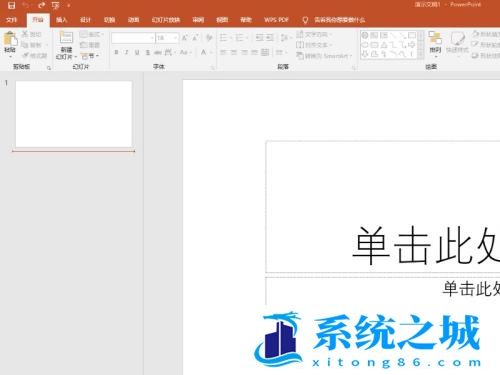Select the 开始 (Home) ribbon tab
Image resolution: width=500 pixels, height=375 pixels.
click(38, 20)
